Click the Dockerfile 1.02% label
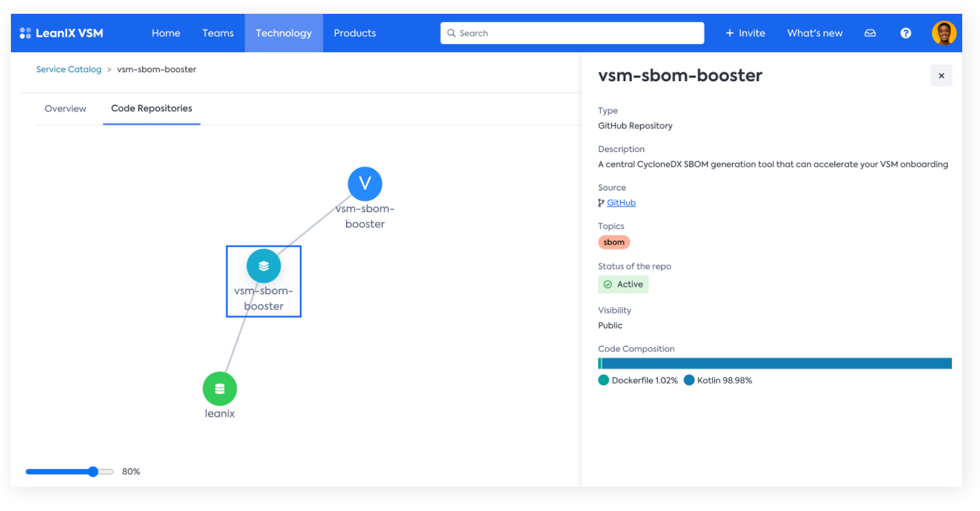 pos(645,380)
